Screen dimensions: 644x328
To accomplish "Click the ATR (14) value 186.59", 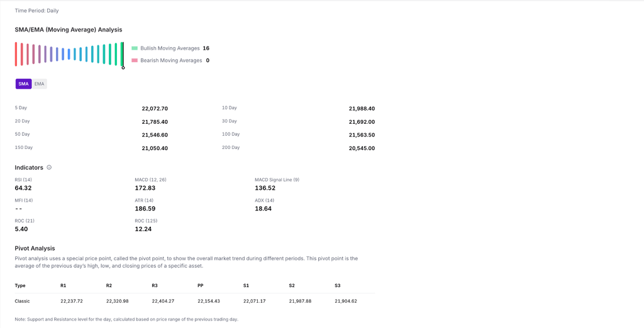I will [x=145, y=209].
